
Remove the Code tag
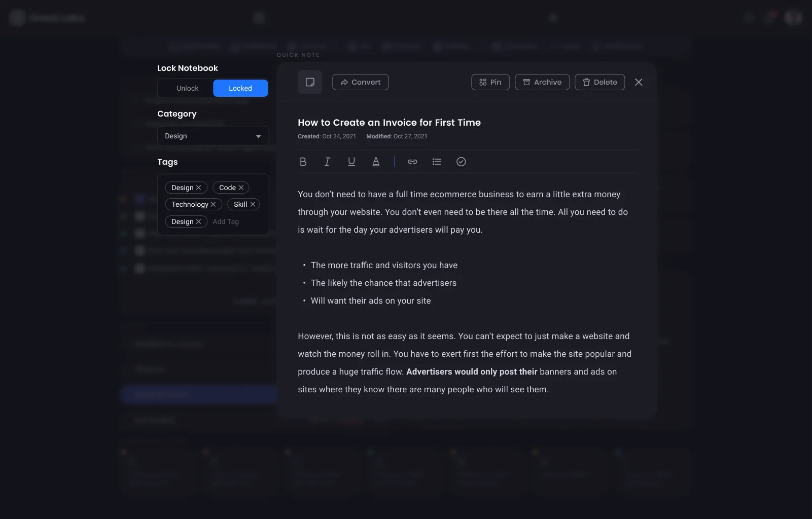(241, 188)
